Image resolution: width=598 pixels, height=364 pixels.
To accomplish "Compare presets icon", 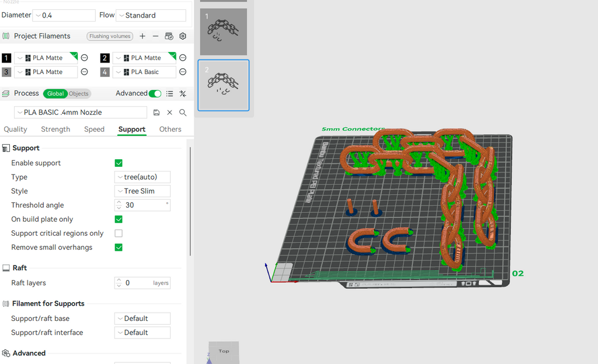I will [183, 94].
